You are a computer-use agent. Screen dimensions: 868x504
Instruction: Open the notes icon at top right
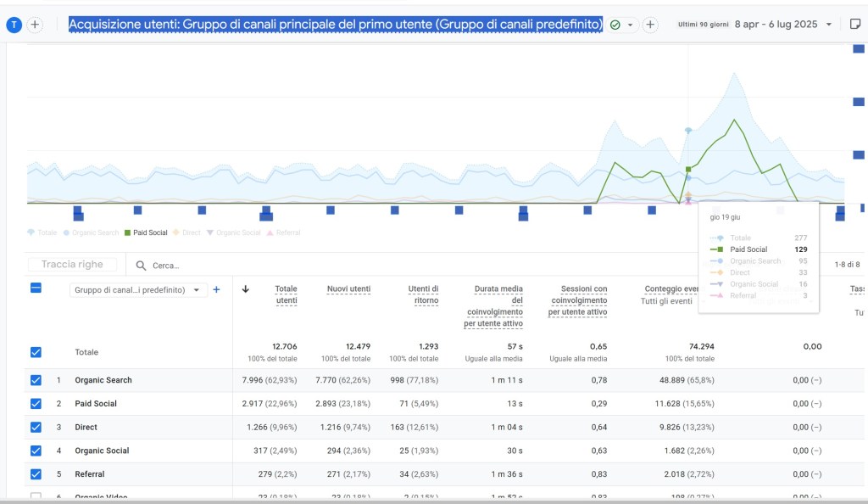855,25
